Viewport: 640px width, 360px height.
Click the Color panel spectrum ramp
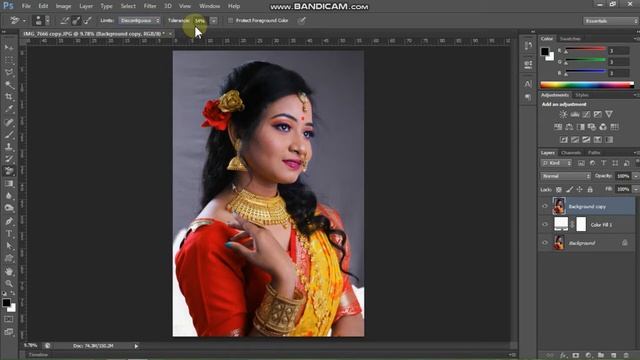(x=587, y=85)
